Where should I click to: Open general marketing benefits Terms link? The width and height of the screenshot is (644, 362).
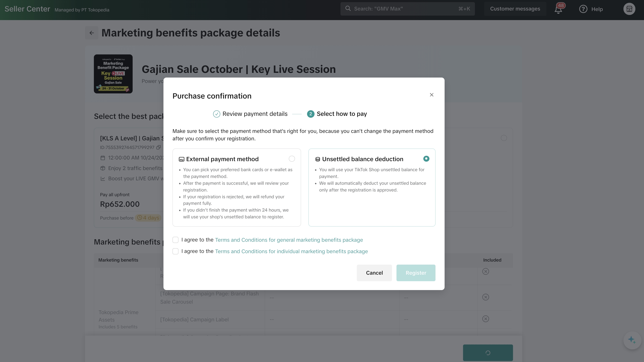point(289,240)
